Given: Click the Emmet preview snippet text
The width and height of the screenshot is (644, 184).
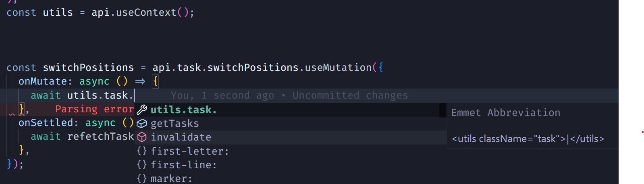Looking at the screenshot, I should [x=528, y=139].
